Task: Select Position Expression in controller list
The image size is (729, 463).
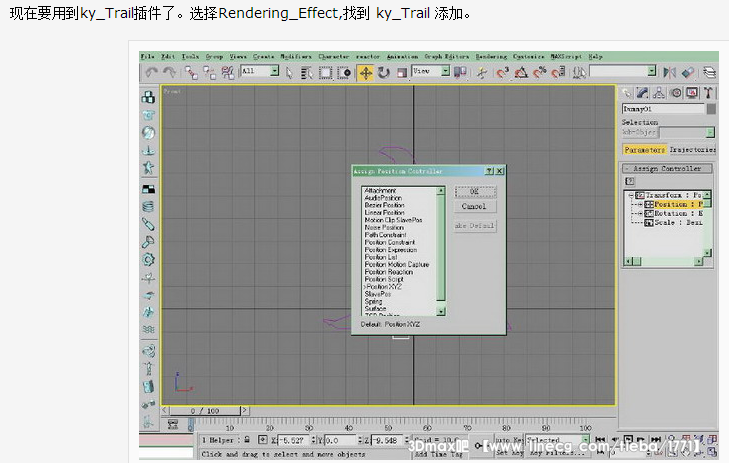Action: pos(391,250)
